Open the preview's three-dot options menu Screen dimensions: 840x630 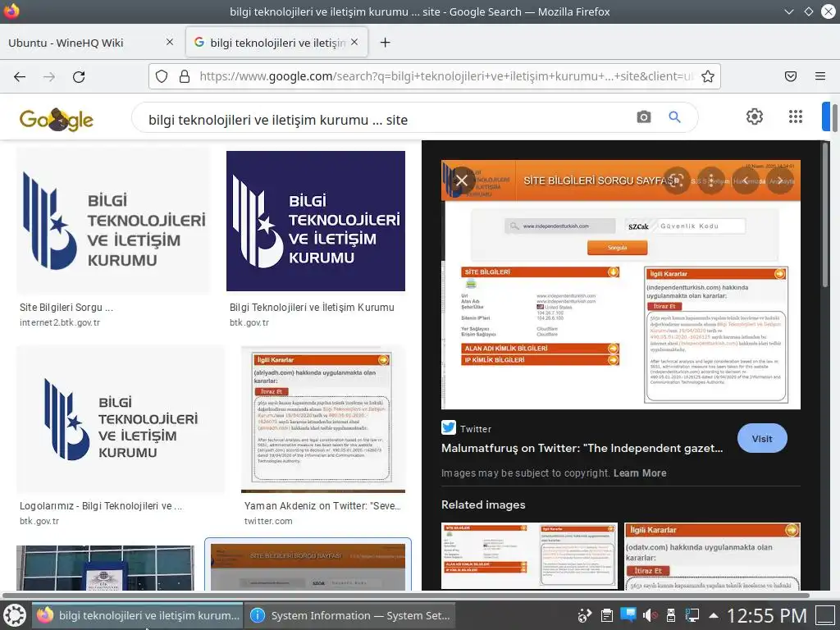[711, 180]
